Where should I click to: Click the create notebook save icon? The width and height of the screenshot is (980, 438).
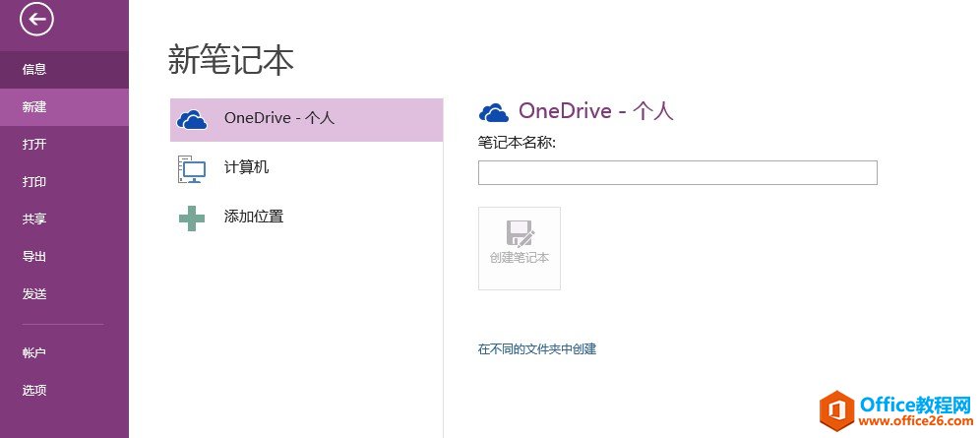520,233
